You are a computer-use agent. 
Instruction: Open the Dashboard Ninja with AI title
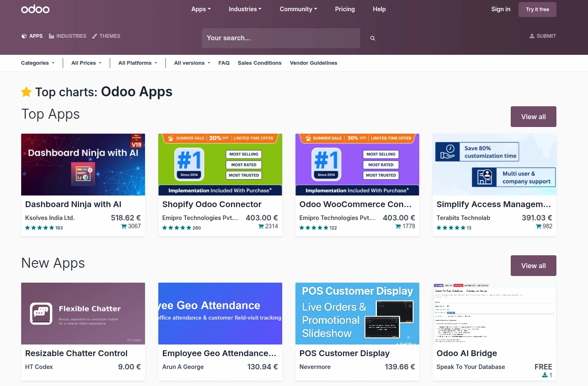(x=73, y=204)
